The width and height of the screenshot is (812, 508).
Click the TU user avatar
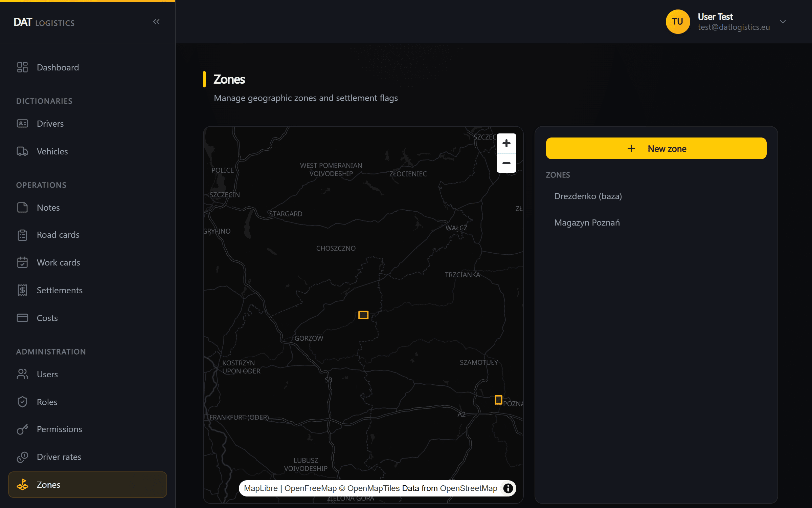click(x=678, y=21)
